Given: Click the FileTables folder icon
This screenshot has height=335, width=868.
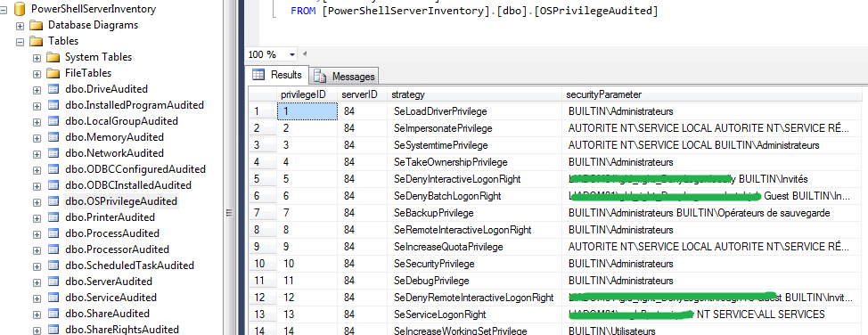Looking at the screenshot, I should (x=53, y=73).
